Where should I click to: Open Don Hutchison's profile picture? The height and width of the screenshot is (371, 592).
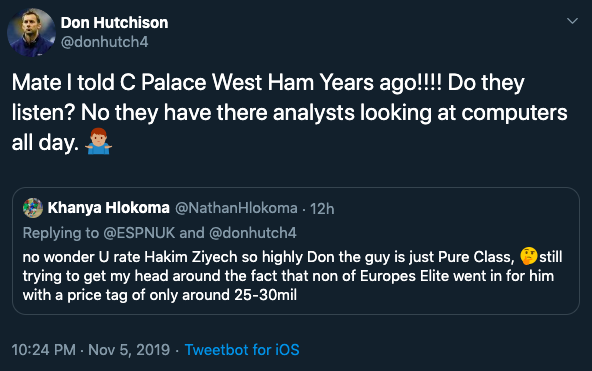[x=31, y=32]
